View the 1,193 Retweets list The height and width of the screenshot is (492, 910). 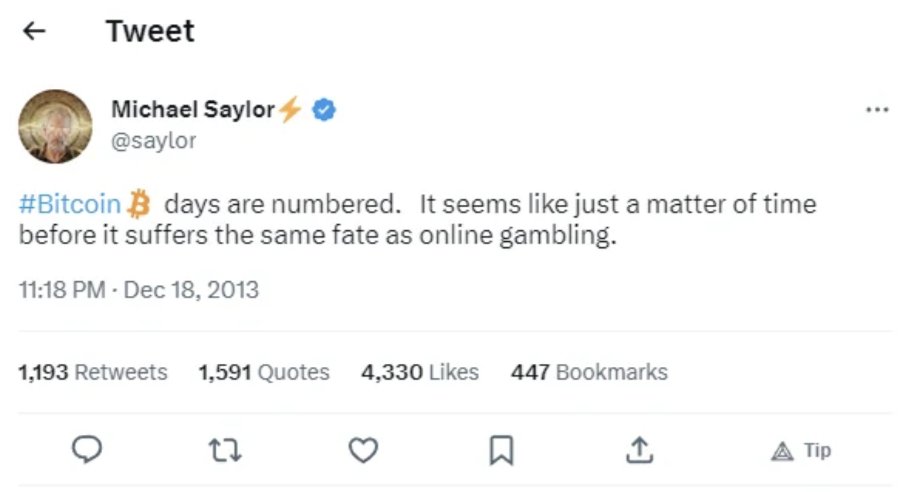click(93, 372)
